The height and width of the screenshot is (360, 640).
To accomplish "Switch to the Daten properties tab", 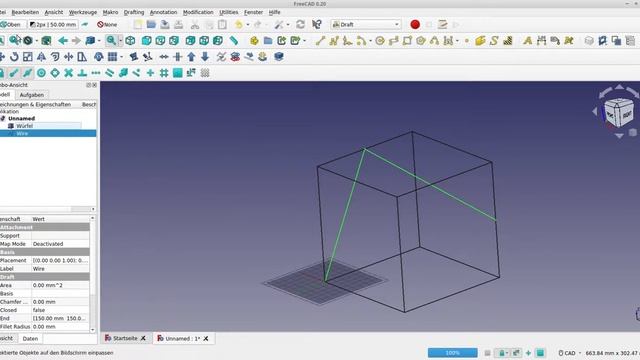I will click(x=30, y=339).
